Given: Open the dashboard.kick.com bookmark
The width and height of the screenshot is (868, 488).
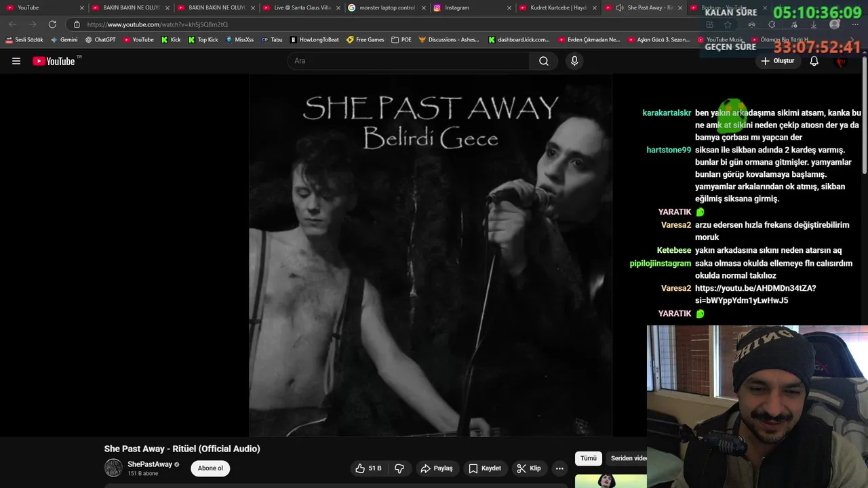Looking at the screenshot, I should (519, 40).
